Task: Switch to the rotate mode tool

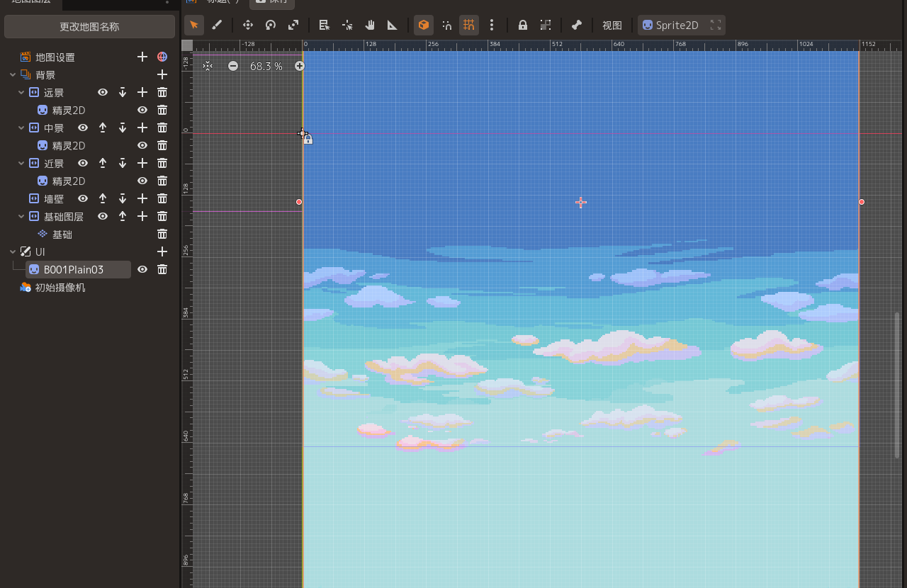Action: pos(271,26)
